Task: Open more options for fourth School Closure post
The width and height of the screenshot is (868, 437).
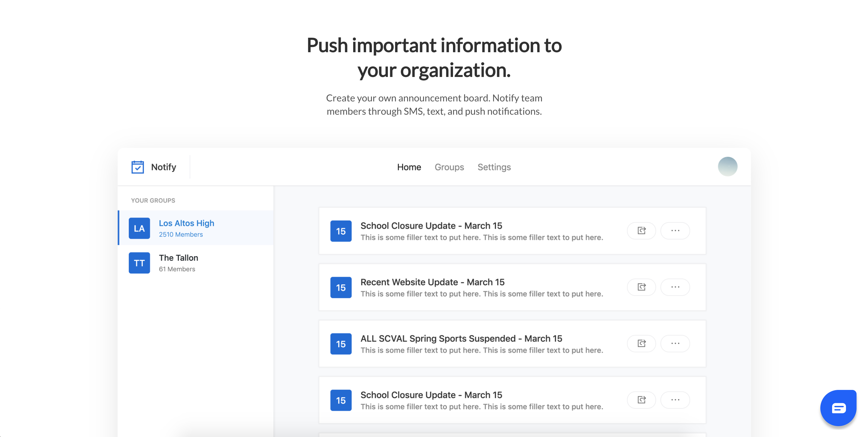Action: pos(675,400)
